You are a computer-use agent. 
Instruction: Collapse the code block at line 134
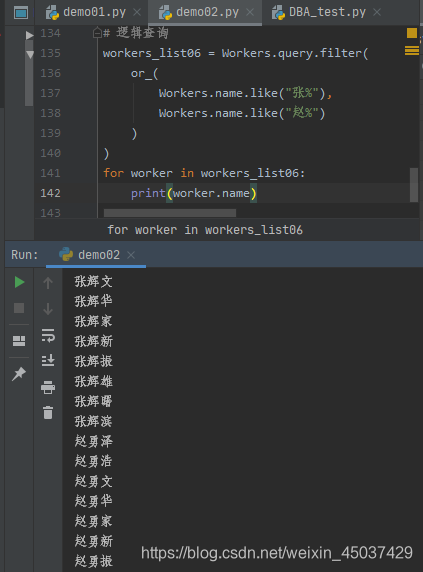[x=97, y=33]
